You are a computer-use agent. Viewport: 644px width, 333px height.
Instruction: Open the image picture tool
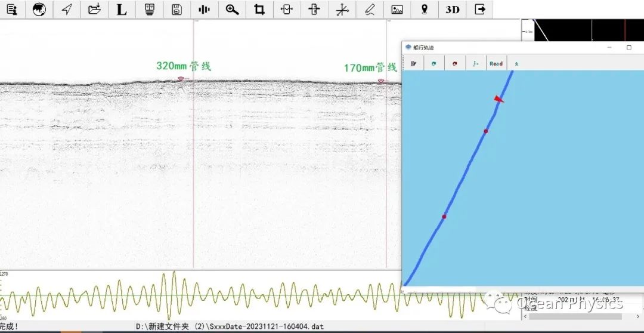pyautogui.click(x=397, y=10)
